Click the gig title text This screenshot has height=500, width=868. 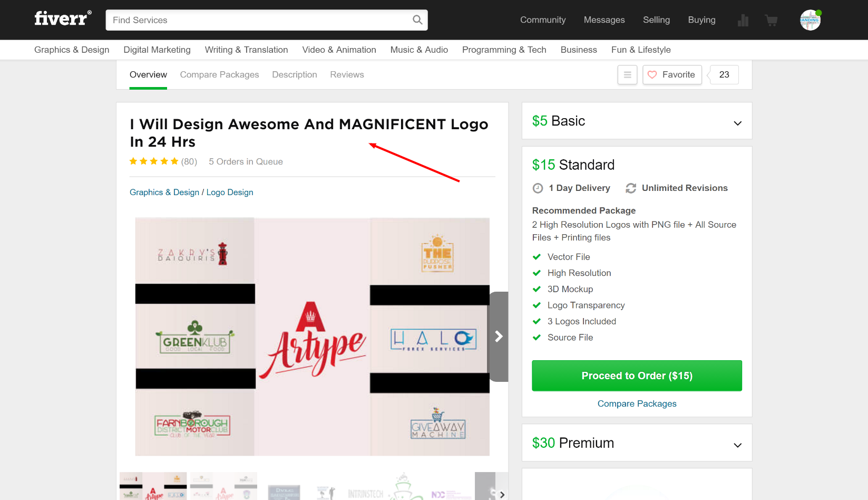(309, 133)
